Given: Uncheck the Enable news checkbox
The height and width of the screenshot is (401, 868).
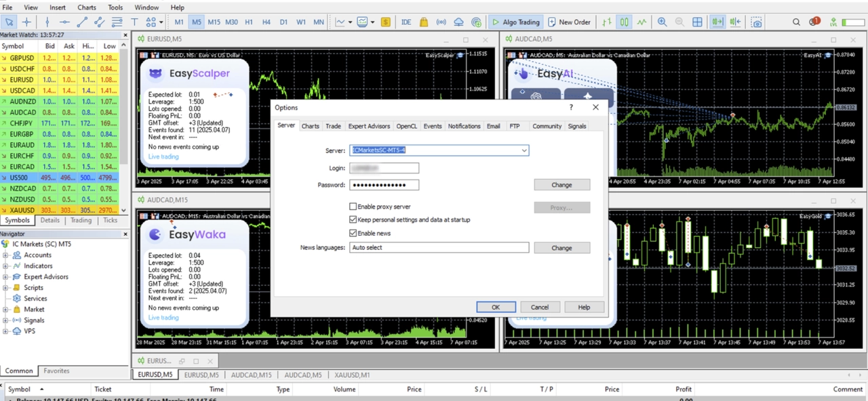Looking at the screenshot, I should pyautogui.click(x=353, y=234).
